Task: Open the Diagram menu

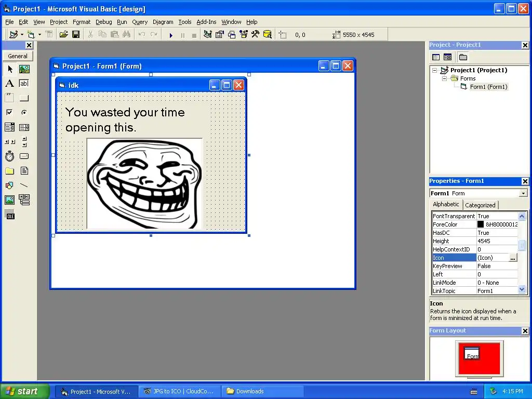Action: click(163, 22)
